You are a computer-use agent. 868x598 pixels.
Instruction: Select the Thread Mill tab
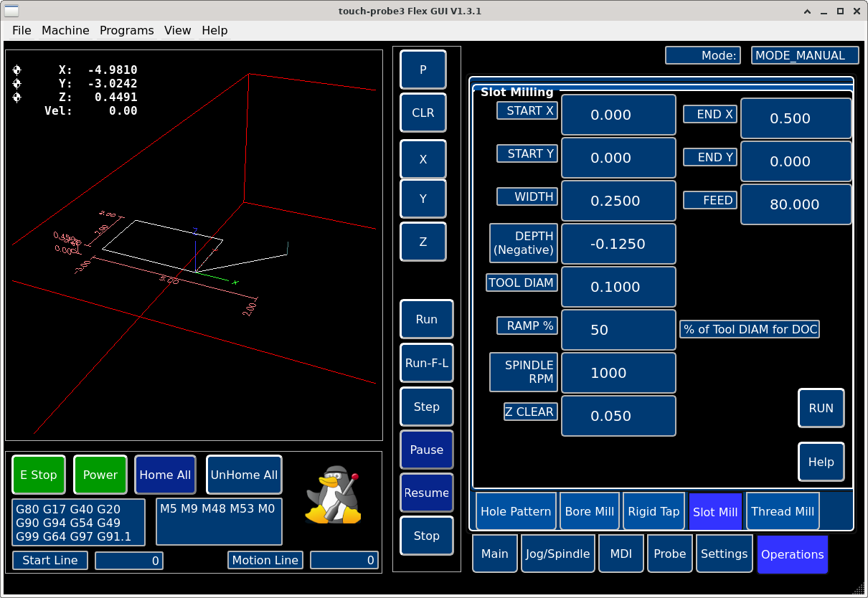pyautogui.click(x=782, y=511)
